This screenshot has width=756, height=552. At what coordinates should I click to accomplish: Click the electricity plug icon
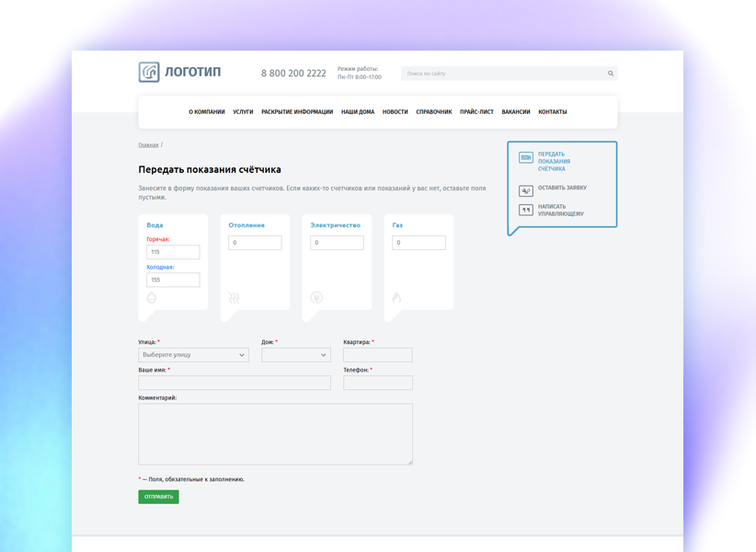316,298
